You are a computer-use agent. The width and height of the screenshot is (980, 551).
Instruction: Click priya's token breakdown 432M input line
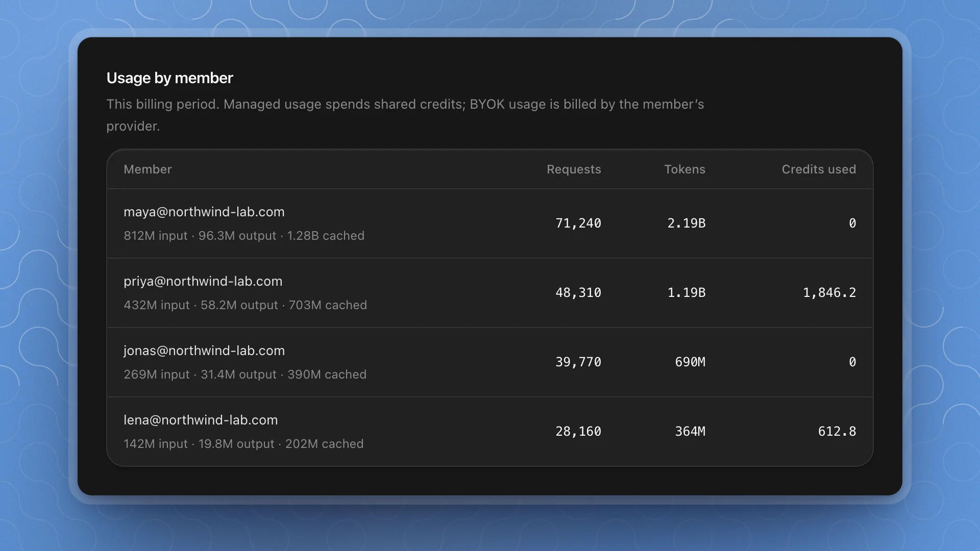(x=245, y=305)
